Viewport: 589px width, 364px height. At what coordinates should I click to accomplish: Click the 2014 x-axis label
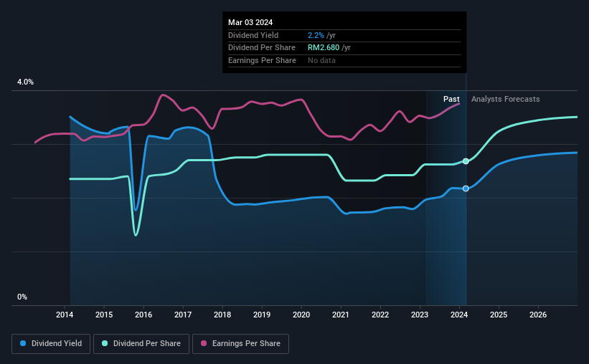(x=65, y=315)
